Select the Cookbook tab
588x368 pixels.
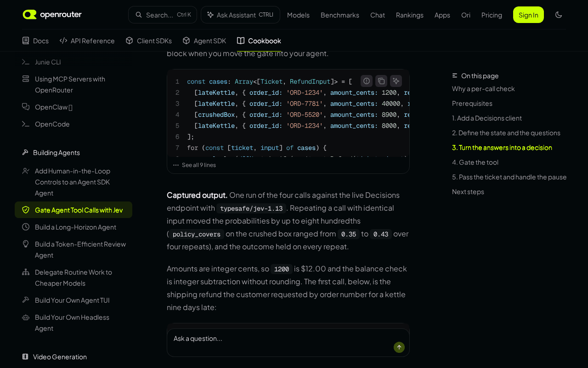tap(259, 40)
